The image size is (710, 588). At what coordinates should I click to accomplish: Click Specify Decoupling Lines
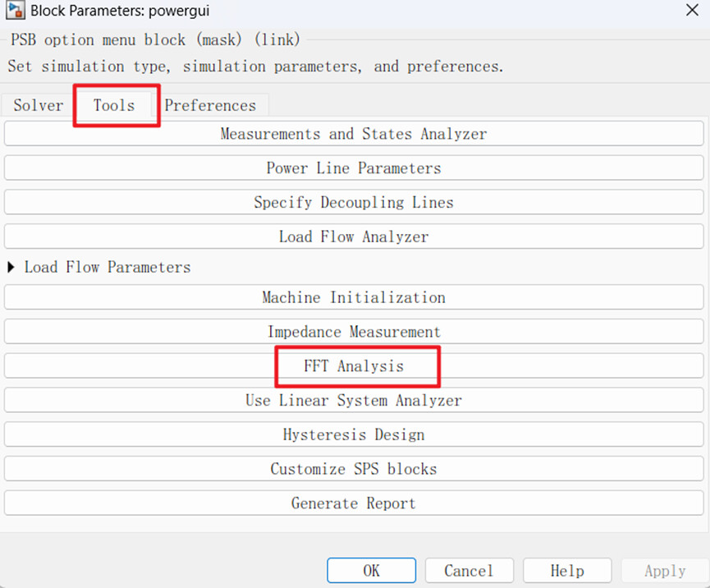[x=354, y=202]
